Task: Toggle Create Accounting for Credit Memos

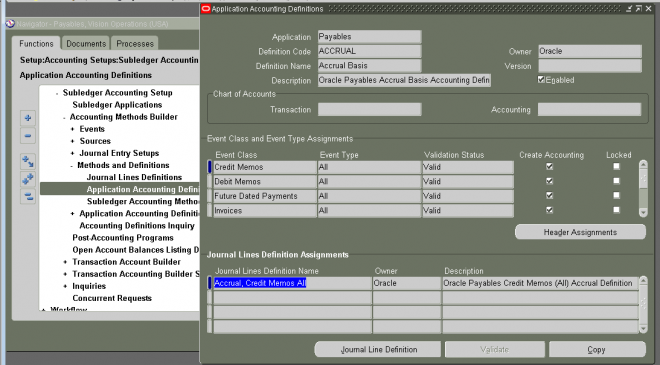Action: coord(549,167)
